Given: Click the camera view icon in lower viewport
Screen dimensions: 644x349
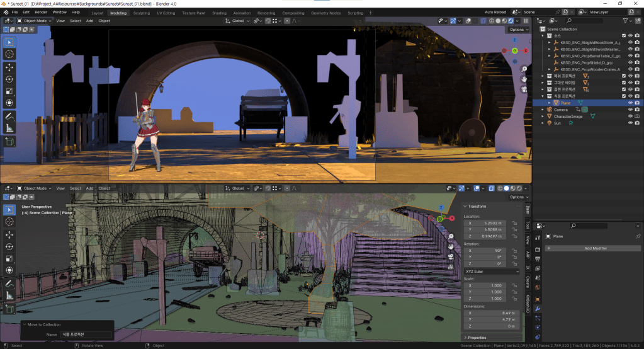Looking at the screenshot, I should [x=451, y=256].
